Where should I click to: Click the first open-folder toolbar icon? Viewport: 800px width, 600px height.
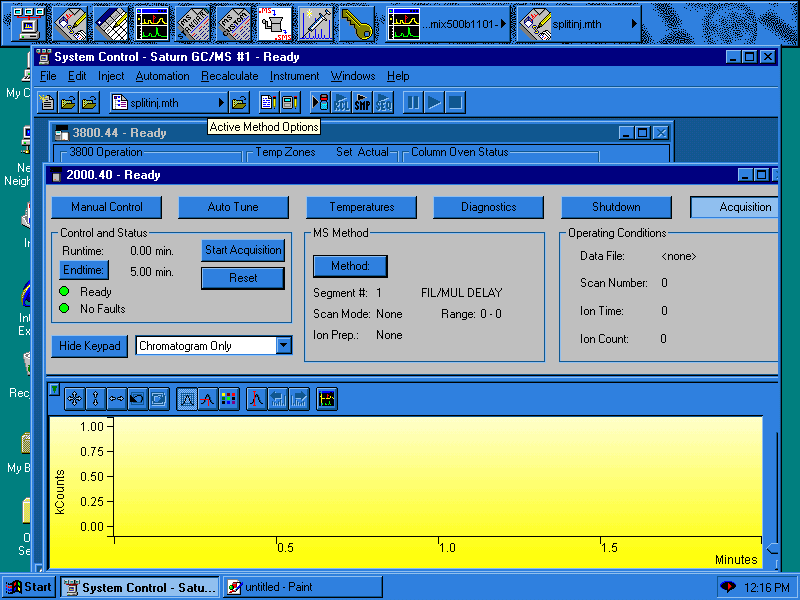[68, 103]
